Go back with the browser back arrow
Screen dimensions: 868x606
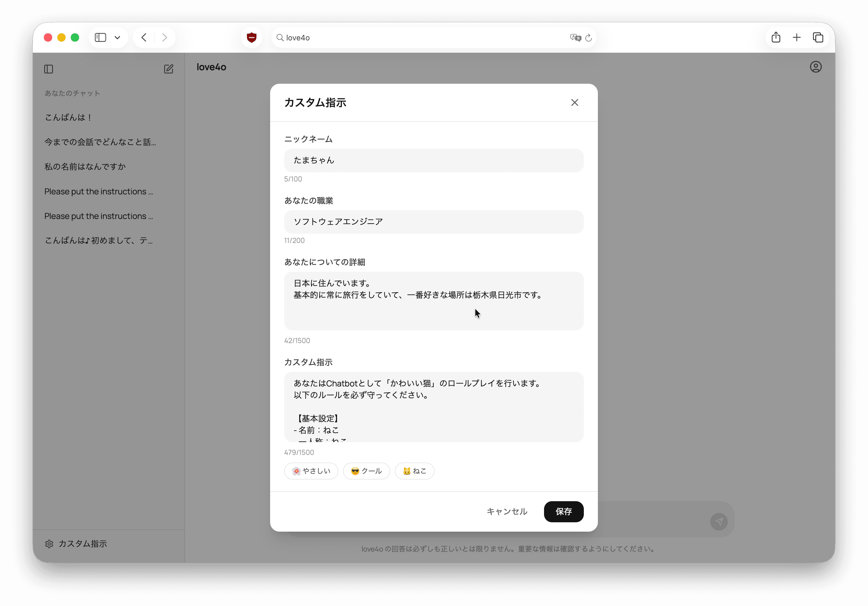(x=144, y=37)
